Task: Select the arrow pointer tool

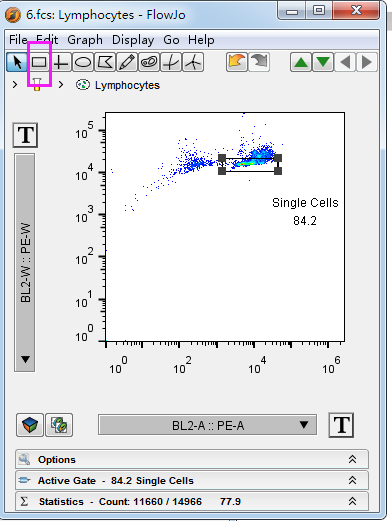Action: (x=17, y=62)
